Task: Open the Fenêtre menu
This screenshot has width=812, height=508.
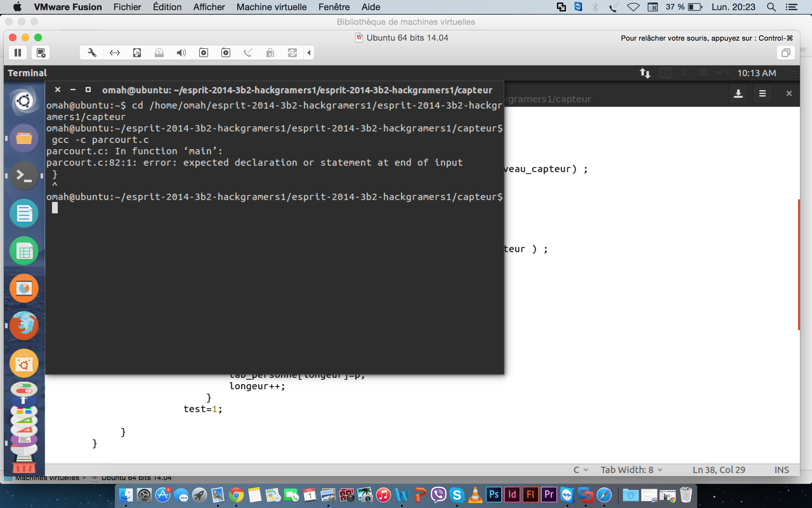Action: click(334, 7)
